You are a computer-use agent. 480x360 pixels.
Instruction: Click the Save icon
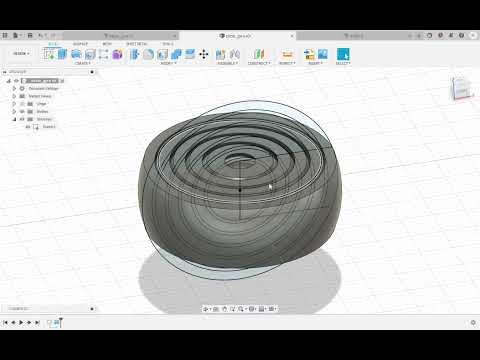(x=30, y=35)
